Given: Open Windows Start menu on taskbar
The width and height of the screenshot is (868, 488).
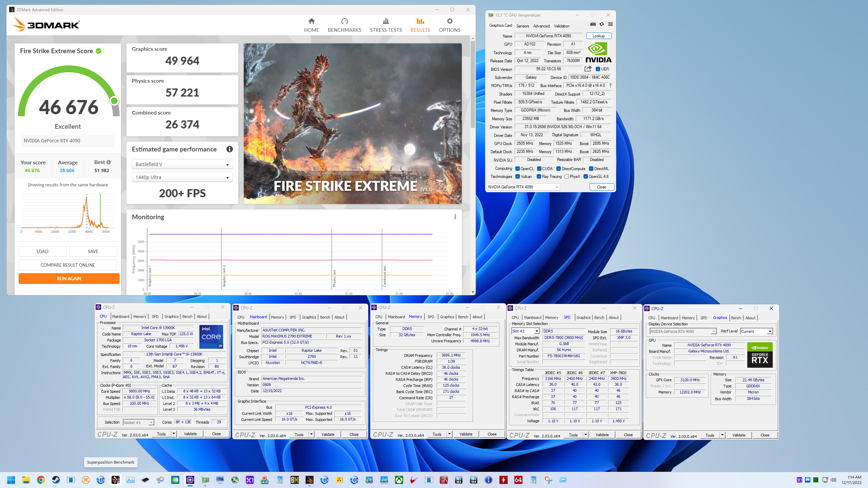Looking at the screenshot, I should [x=11, y=480].
